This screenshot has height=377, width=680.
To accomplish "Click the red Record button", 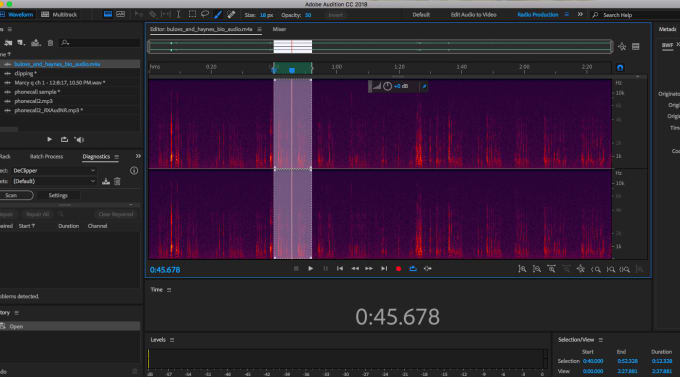I will (398, 269).
